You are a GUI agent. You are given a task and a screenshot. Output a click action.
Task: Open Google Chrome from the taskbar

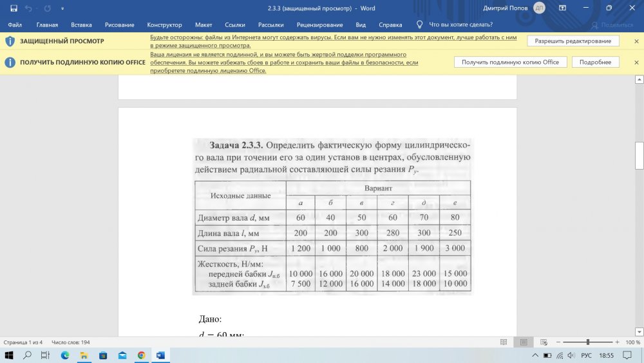click(x=141, y=355)
